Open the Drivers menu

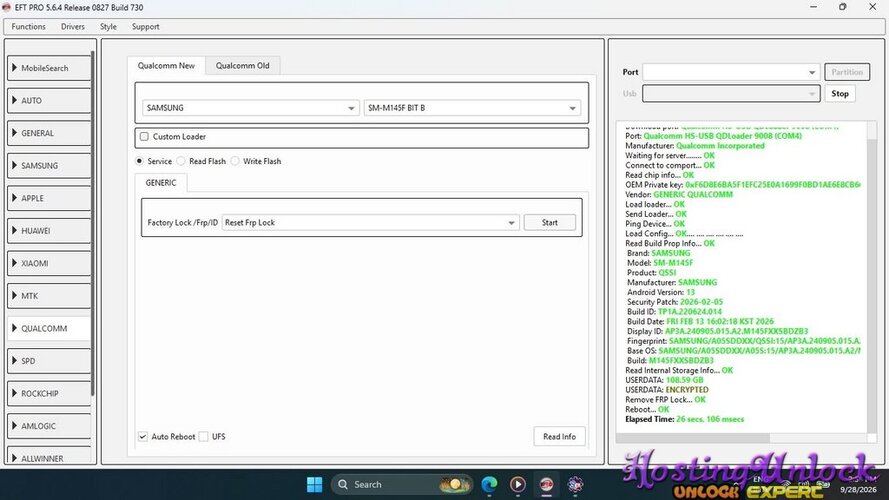[73, 27]
